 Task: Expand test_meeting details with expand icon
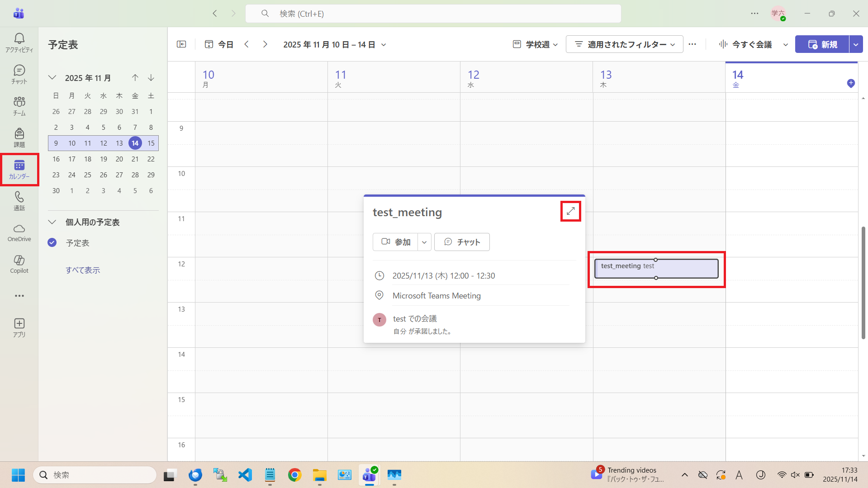[570, 211]
